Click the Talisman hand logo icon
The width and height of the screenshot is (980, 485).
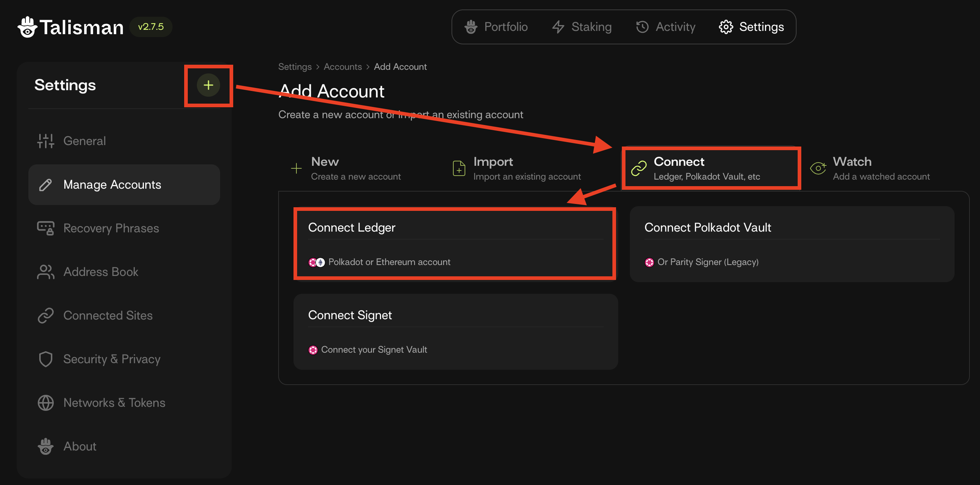[x=27, y=27]
